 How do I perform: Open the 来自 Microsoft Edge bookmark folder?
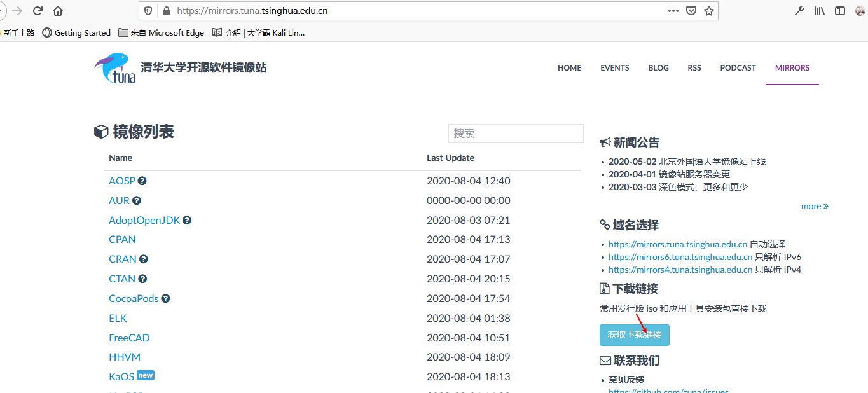click(162, 33)
